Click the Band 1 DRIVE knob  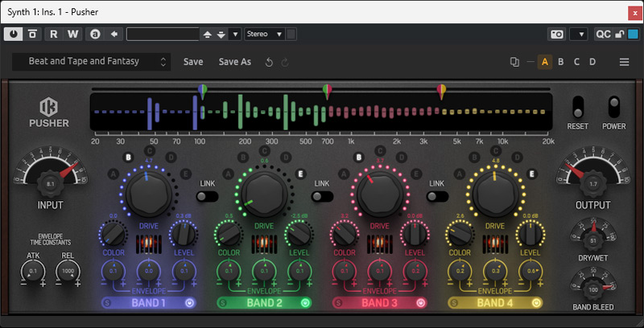coord(149,195)
